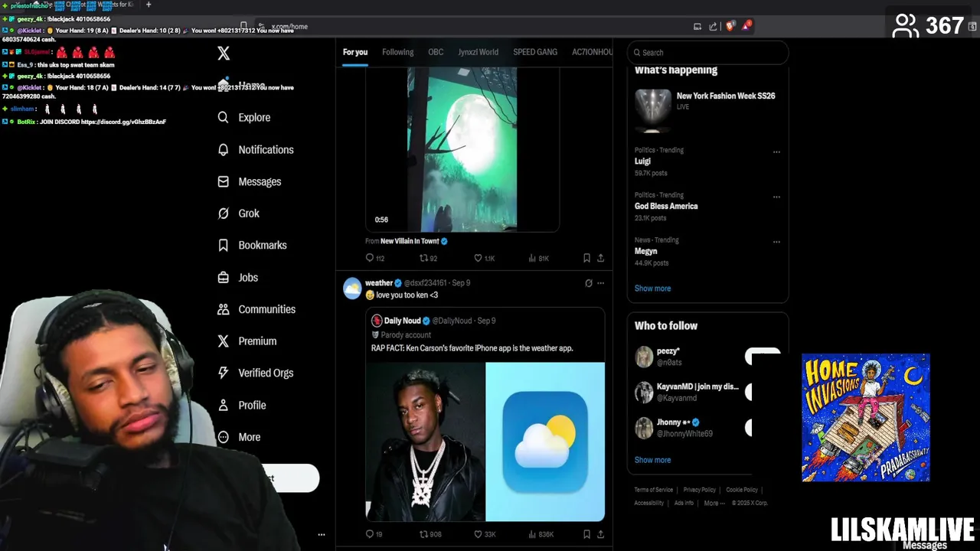Viewport: 980px width, 551px height.
Task: Open the Megyn trending topic
Action: pos(645,251)
